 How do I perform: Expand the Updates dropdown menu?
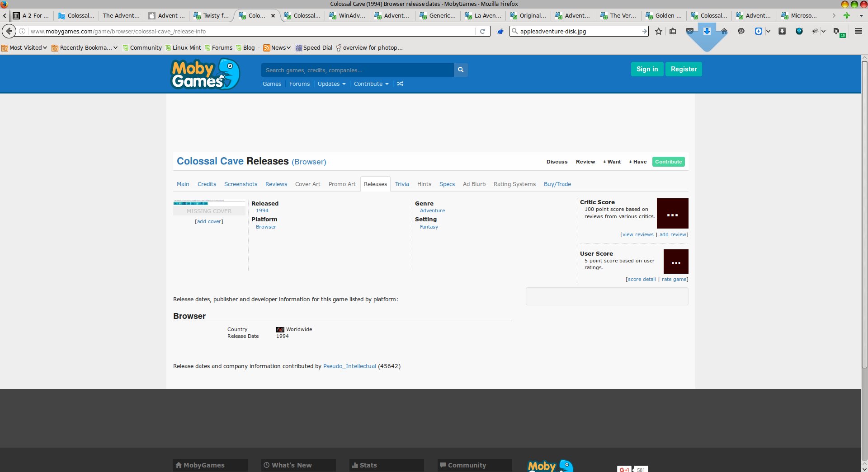(x=331, y=84)
